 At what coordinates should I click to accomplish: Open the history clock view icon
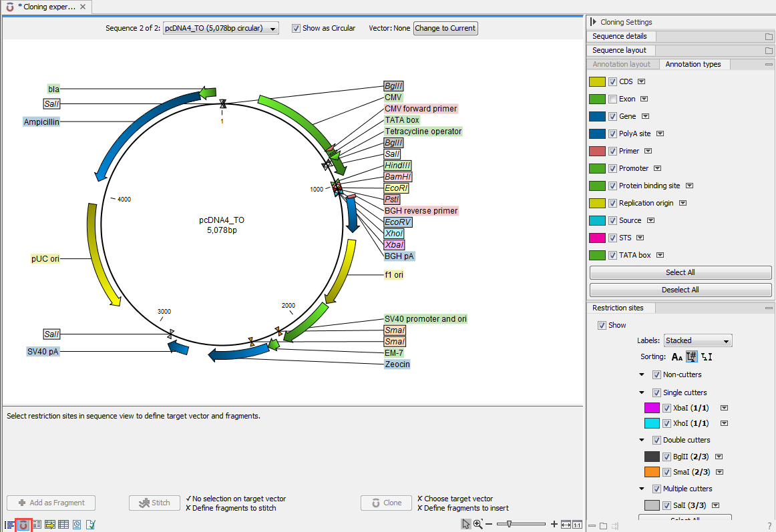pos(77,525)
